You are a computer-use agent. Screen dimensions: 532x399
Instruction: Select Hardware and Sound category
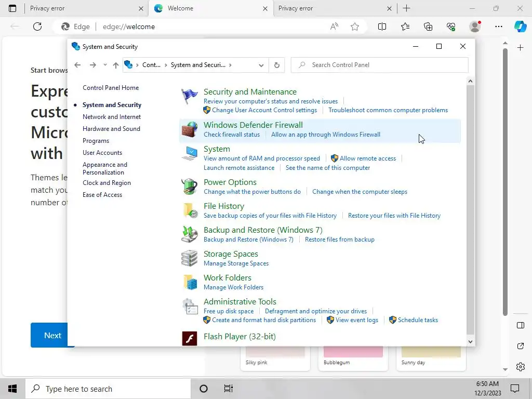point(111,129)
